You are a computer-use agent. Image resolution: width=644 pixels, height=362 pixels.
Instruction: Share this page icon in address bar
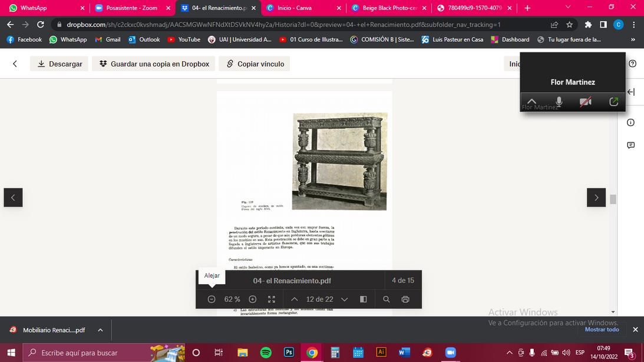pos(554,25)
